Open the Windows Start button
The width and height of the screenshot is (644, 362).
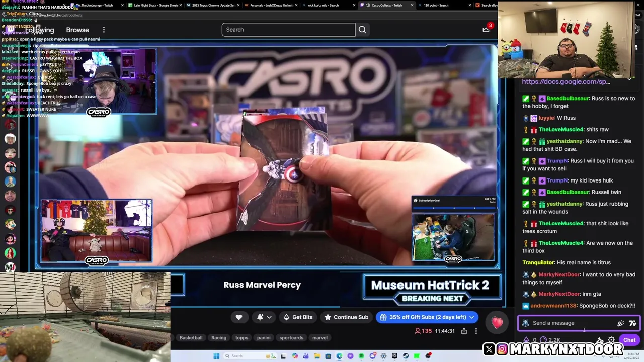coord(216,356)
